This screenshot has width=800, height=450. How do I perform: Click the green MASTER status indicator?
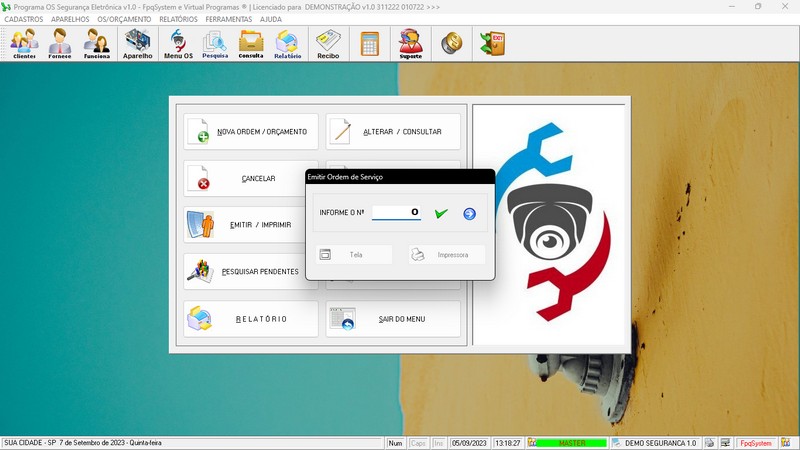[571, 443]
